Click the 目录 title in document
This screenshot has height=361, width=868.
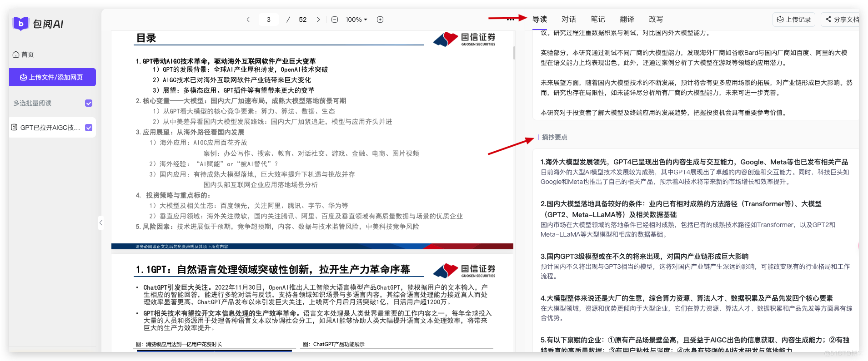coord(146,38)
